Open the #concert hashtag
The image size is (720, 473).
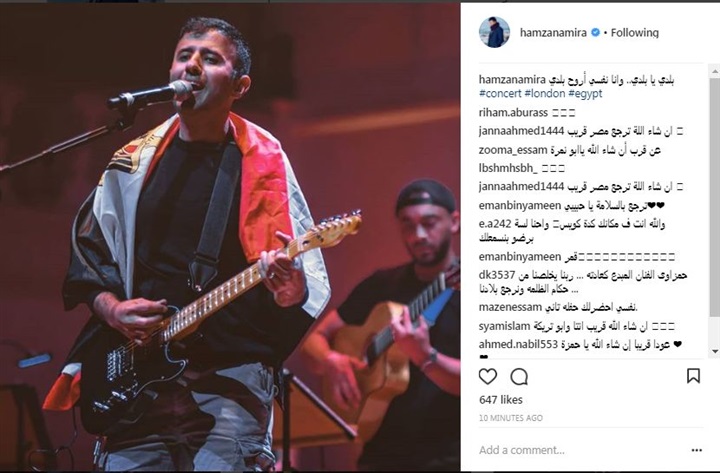coord(500,94)
